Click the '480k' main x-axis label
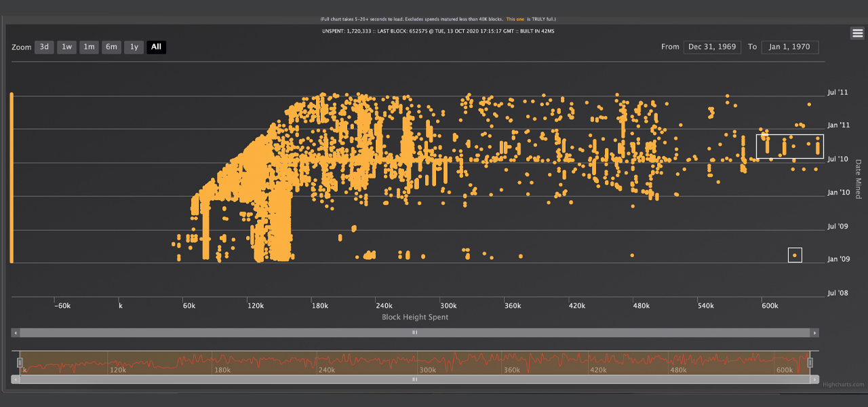This screenshot has width=868, height=407. coord(642,306)
